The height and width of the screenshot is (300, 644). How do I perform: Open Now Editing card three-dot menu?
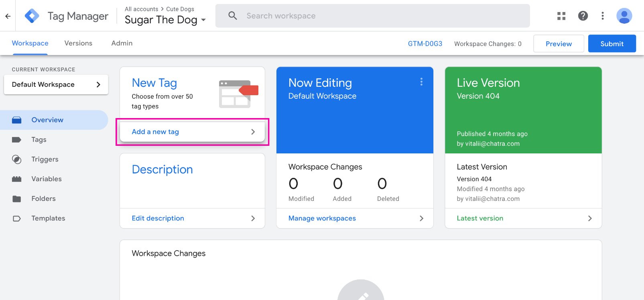(421, 82)
